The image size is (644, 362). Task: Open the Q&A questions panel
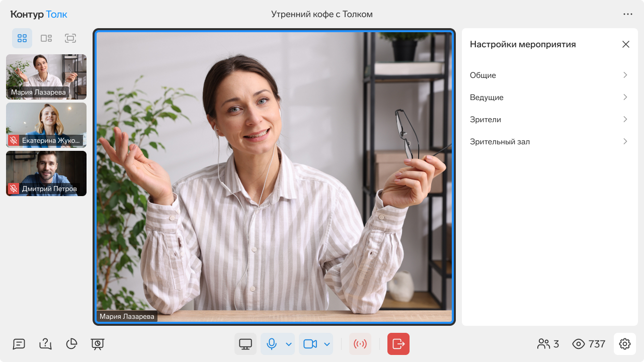[45, 344]
